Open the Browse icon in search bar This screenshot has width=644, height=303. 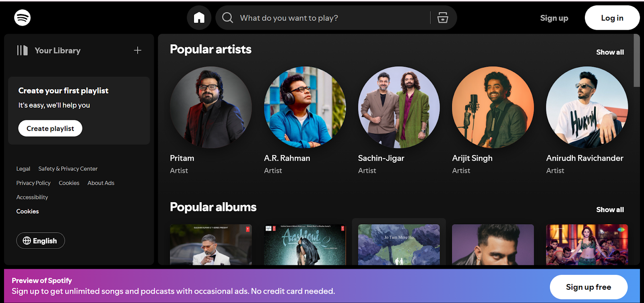click(443, 18)
